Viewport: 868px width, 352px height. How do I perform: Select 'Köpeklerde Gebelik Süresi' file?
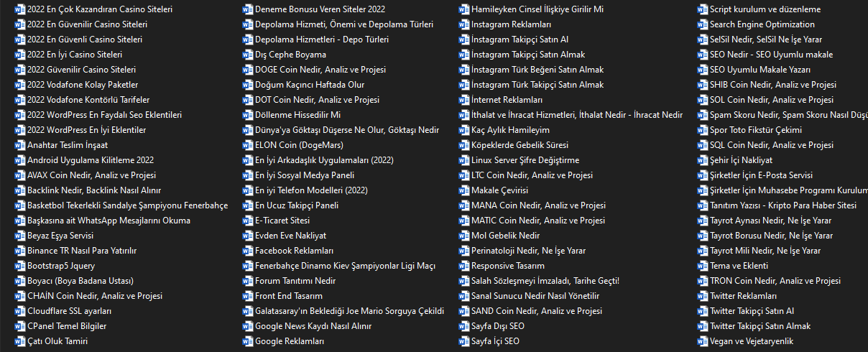coord(520,145)
